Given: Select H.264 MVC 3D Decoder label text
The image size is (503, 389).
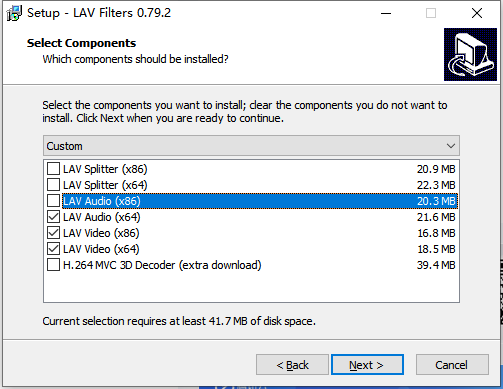Looking at the screenshot, I should pos(162,265).
